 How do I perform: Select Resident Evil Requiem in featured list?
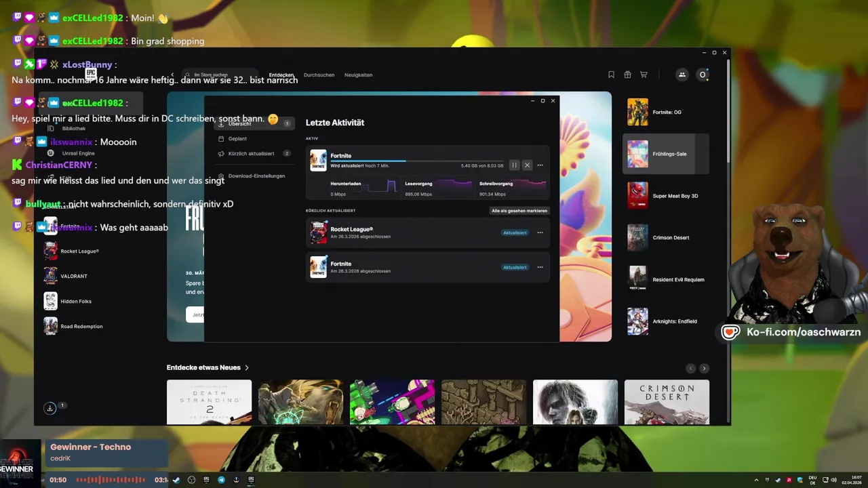pos(665,279)
